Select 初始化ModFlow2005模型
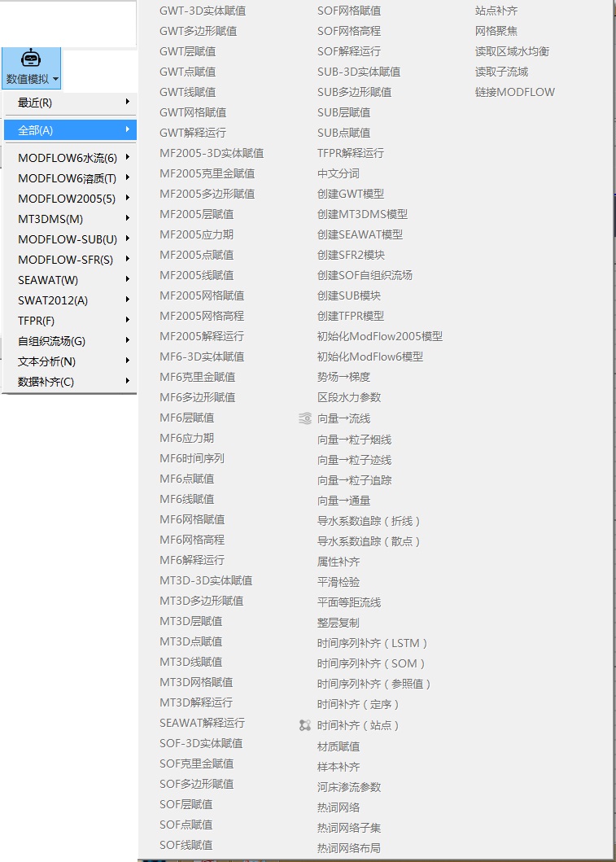The height and width of the screenshot is (862, 616). tap(380, 336)
